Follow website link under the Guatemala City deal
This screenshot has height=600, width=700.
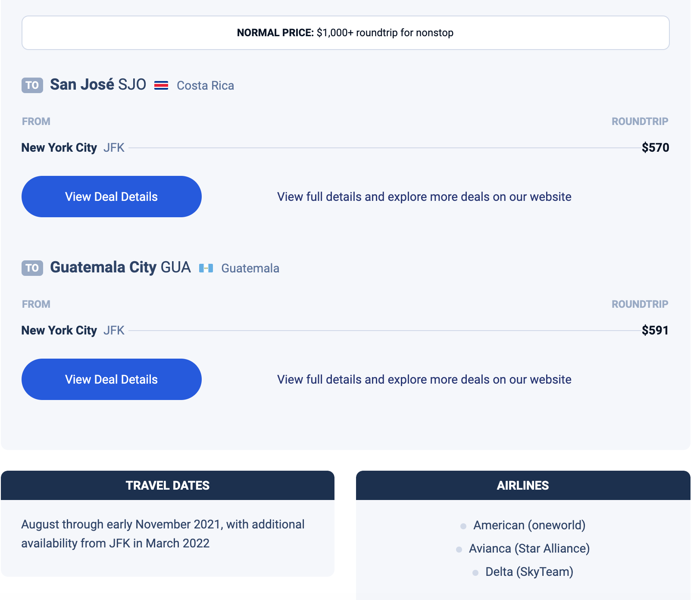pos(424,379)
